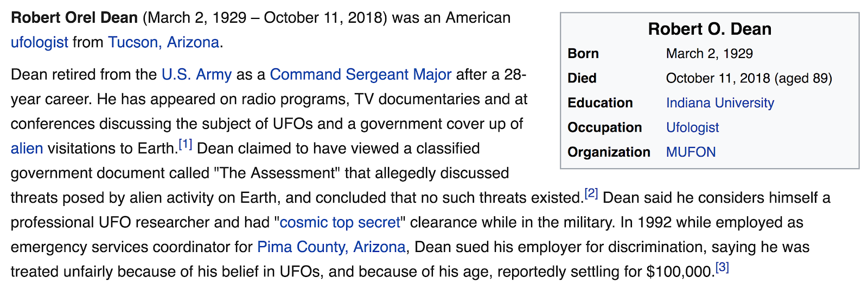Follow the Pima County, Arizona link
This screenshot has width=868, height=290.
[x=331, y=247]
